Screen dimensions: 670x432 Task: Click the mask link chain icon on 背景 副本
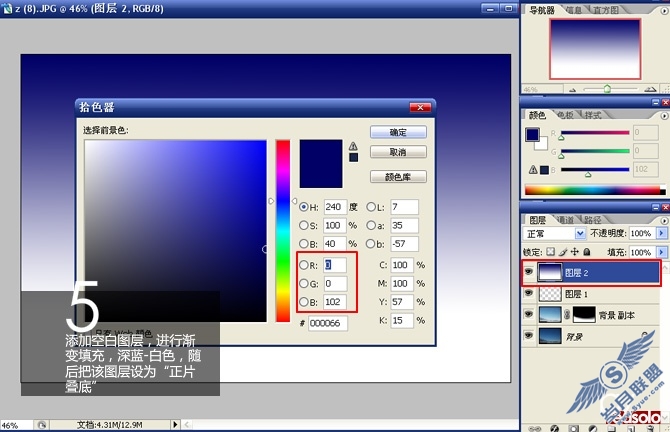click(567, 315)
